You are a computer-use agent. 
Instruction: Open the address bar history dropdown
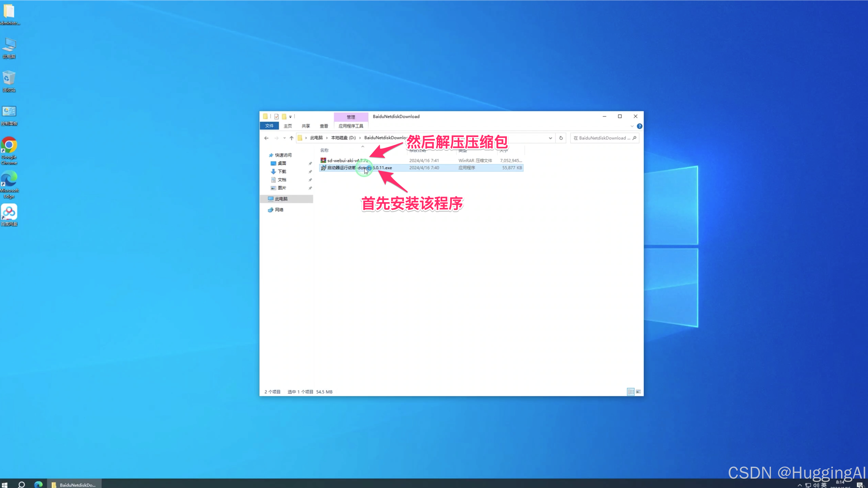click(550, 138)
